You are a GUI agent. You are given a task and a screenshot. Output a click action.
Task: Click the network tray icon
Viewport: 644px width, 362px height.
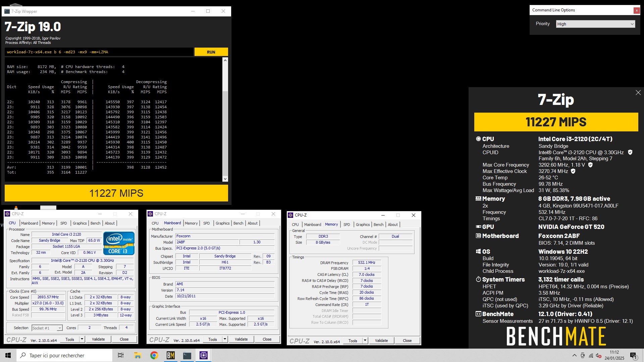coord(591,356)
